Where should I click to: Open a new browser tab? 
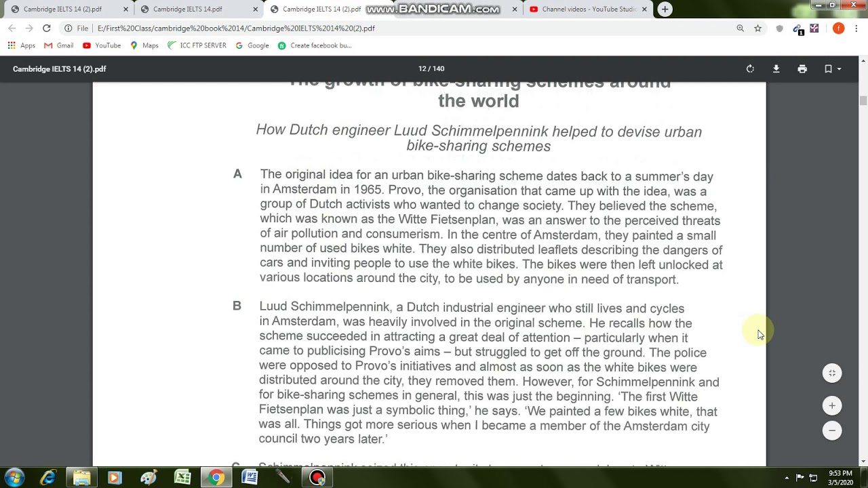pyautogui.click(x=665, y=9)
